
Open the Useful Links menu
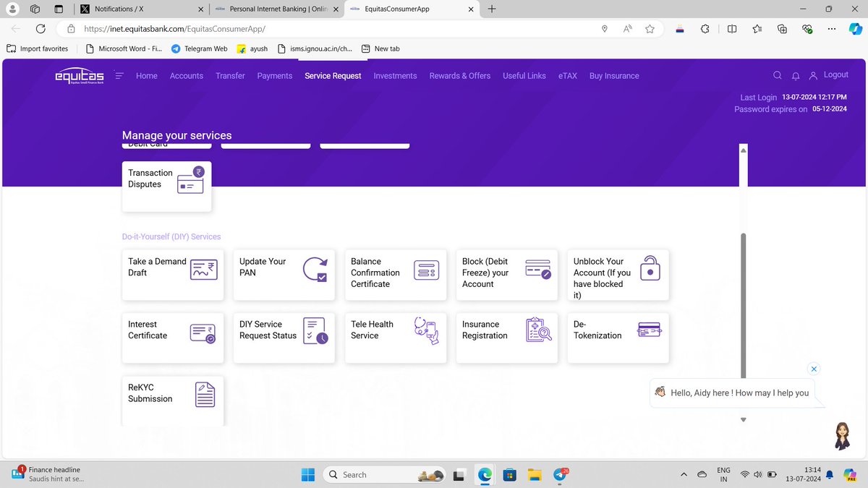[524, 75]
